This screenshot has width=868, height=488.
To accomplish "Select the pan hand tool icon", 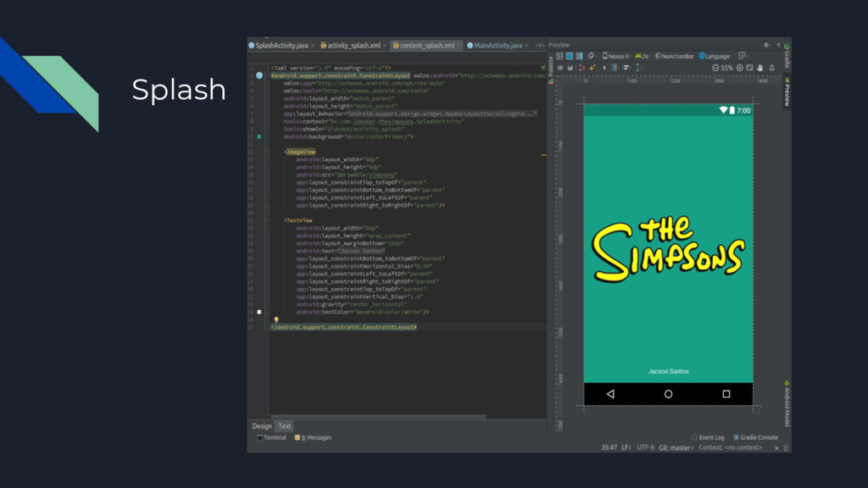I will point(760,68).
